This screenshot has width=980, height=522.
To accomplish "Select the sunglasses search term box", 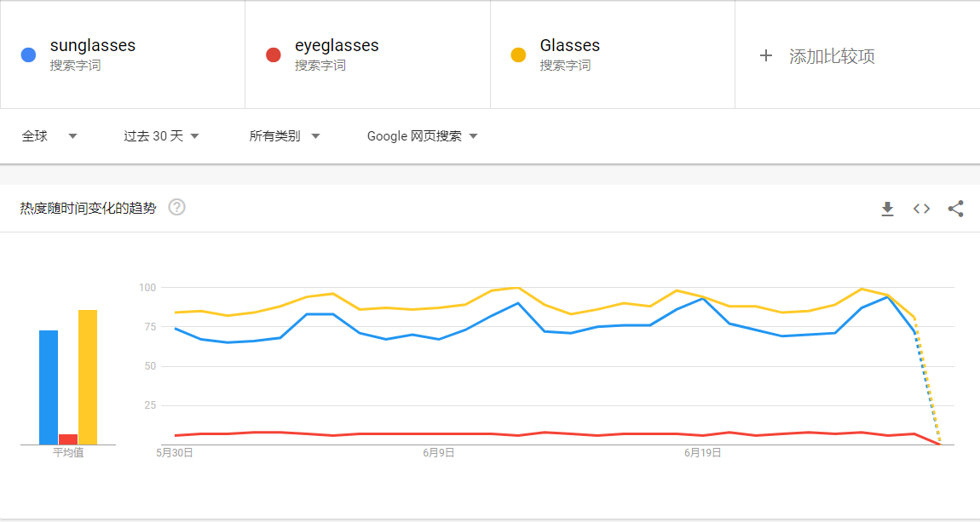I will [123, 54].
